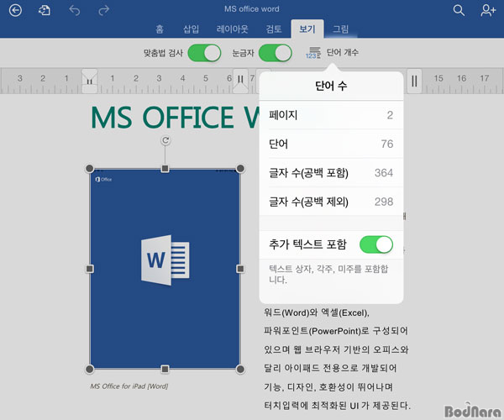Screen dimensions: 504x420
Task: Click the top-middle image resize handle
Action: coord(165,168)
